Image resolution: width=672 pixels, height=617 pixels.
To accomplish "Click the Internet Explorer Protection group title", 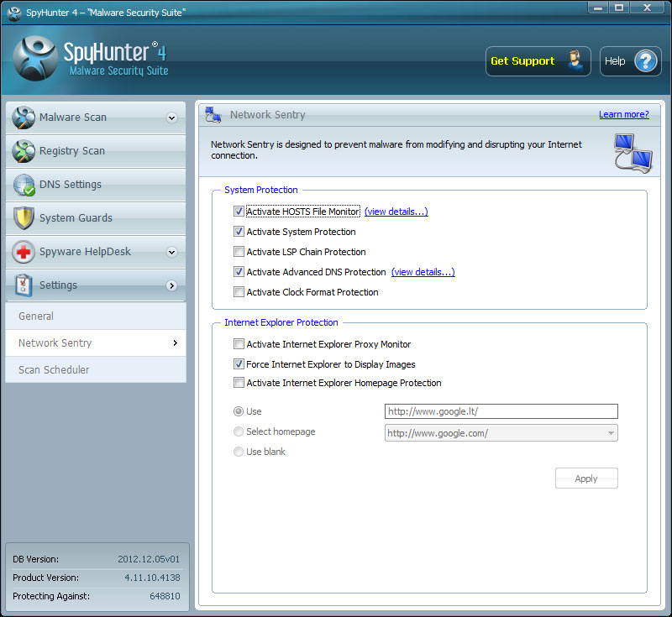I will (x=281, y=322).
